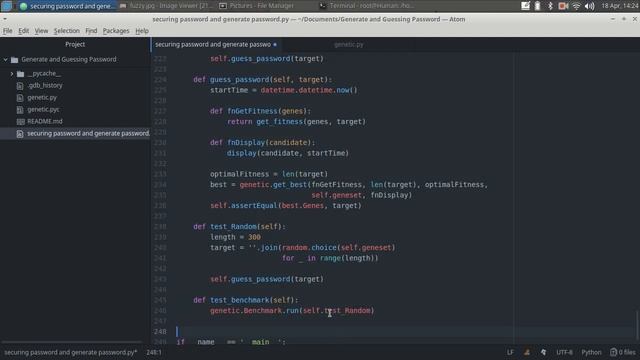The height and width of the screenshot is (360, 640).
Task: Click the Bluetooth tray icon
Action: (x=550, y=6)
